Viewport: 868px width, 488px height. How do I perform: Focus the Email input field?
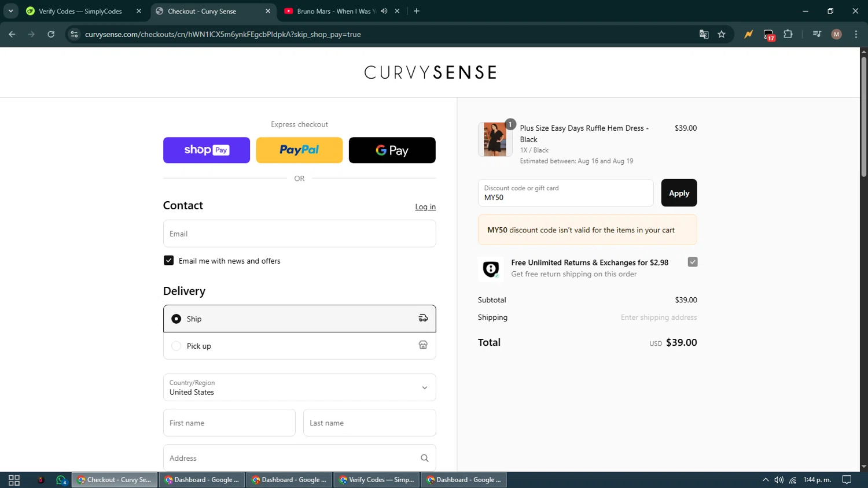299,234
